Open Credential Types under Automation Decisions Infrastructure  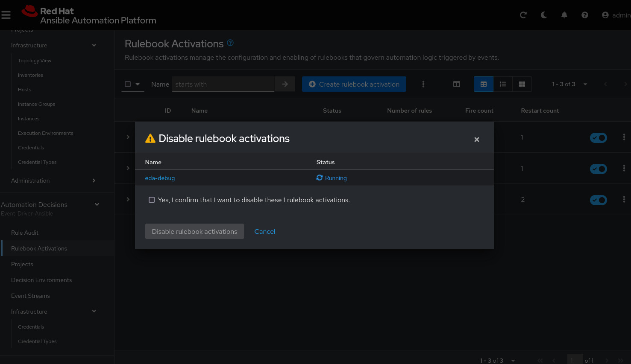click(x=37, y=341)
